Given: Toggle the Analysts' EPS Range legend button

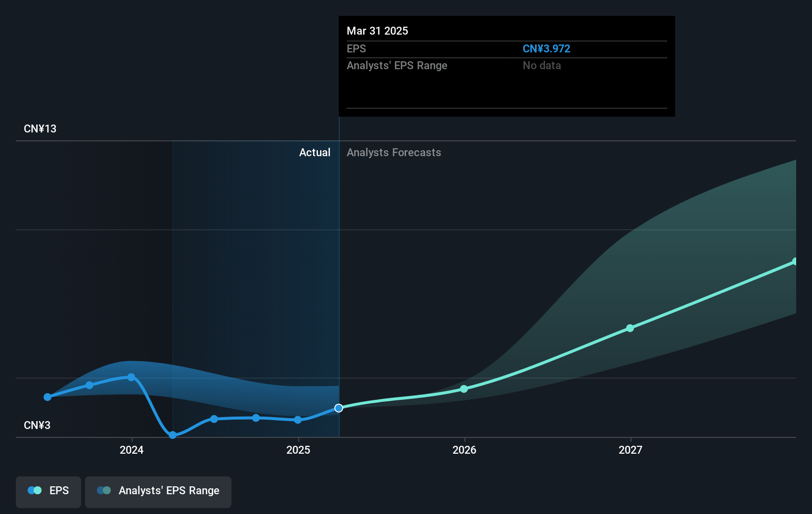Looking at the screenshot, I should 158,492.
